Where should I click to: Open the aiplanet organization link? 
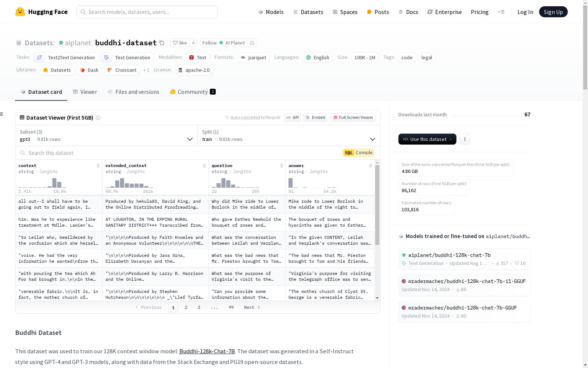[x=78, y=43]
